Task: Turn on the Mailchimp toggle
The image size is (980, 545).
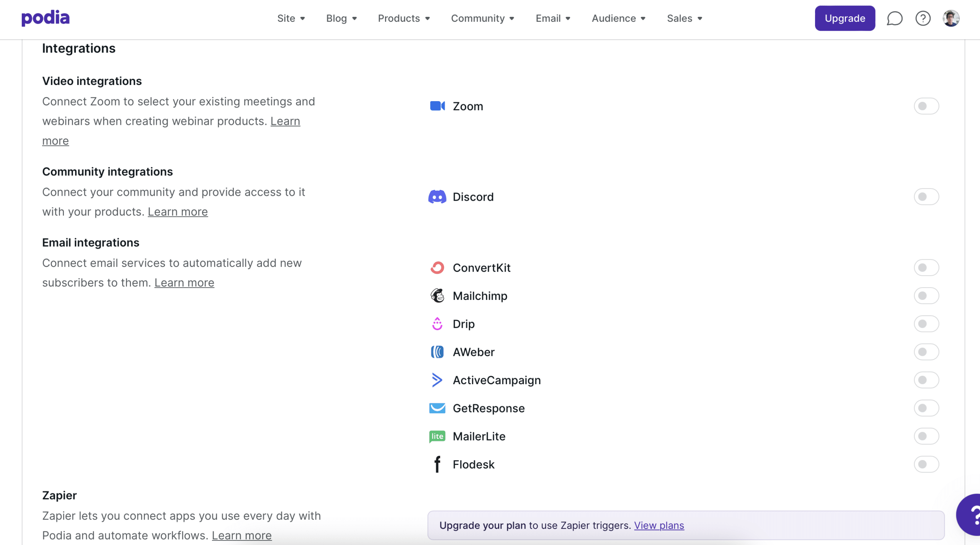Action: [x=926, y=296]
